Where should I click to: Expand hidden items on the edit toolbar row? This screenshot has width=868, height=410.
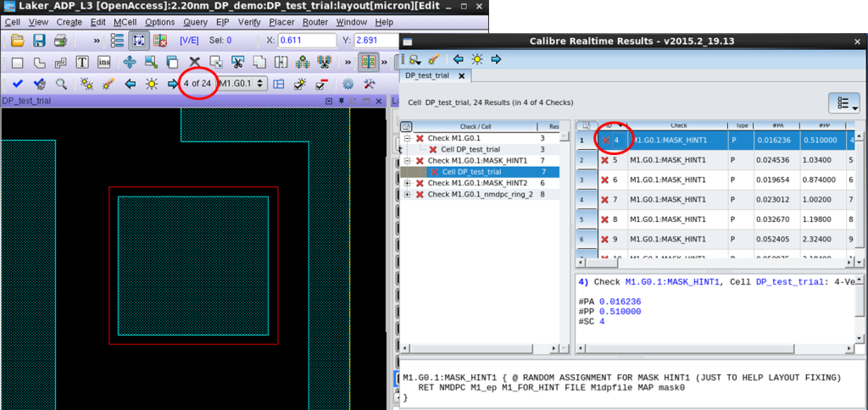[x=348, y=62]
